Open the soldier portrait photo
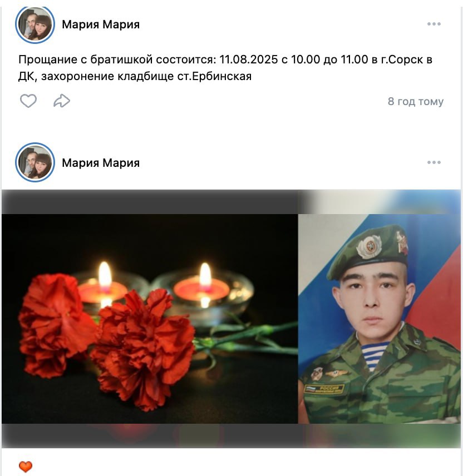The image size is (463, 476). (x=380, y=319)
